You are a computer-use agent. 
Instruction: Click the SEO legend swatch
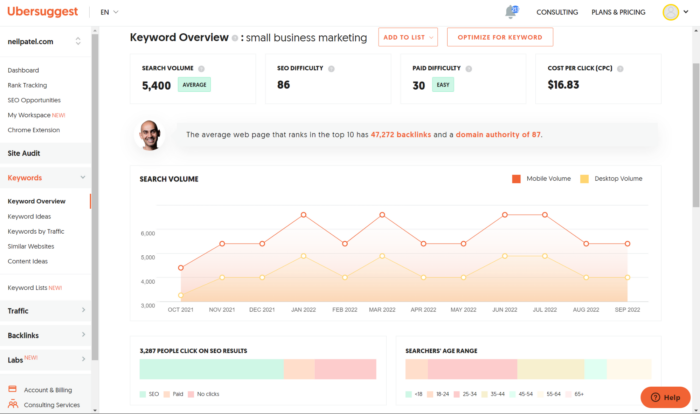(x=143, y=394)
